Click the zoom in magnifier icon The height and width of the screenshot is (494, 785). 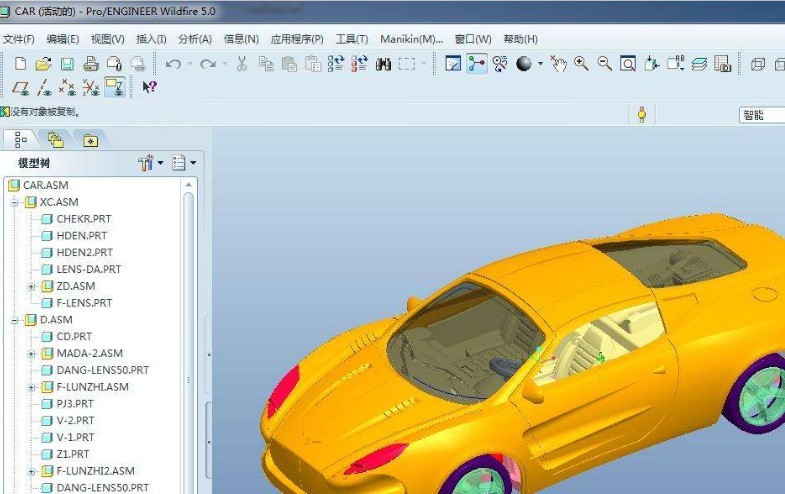click(x=581, y=64)
